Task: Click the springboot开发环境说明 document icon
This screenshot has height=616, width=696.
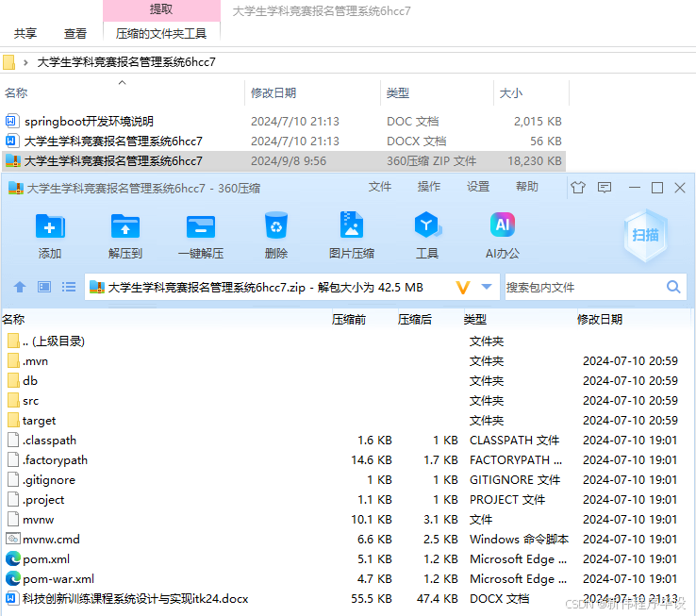Action: pyautogui.click(x=11, y=121)
